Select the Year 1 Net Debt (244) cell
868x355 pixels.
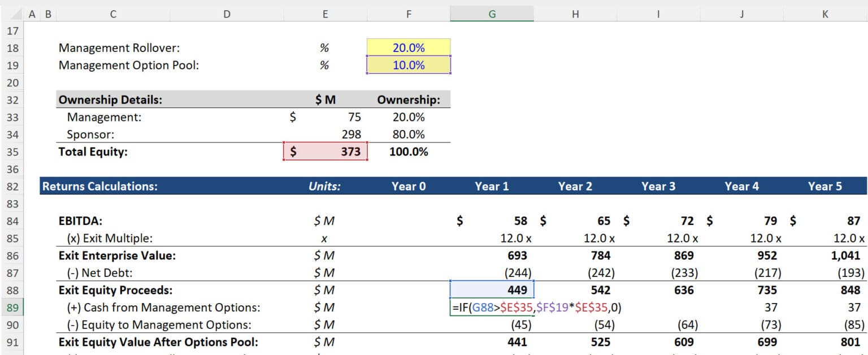(492, 272)
